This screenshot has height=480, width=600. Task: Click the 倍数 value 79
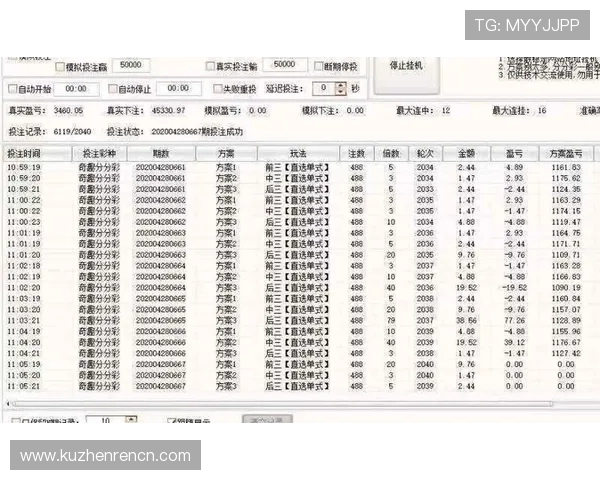point(391,320)
